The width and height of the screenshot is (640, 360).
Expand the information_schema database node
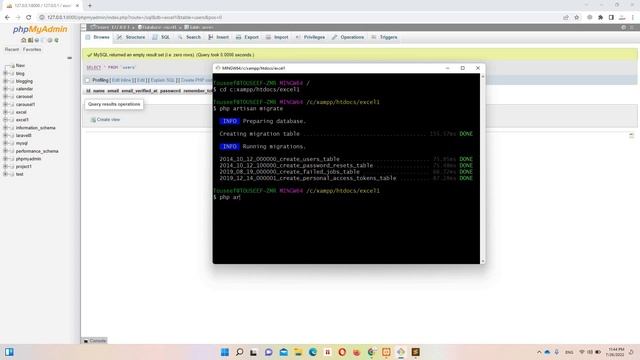[5, 128]
